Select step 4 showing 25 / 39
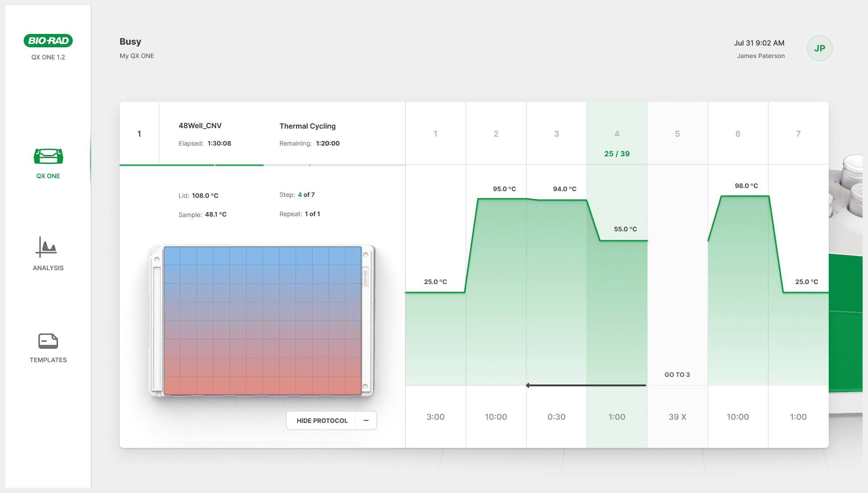Image resolution: width=868 pixels, height=493 pixels. pyautogui.click(x=617, y=143)
